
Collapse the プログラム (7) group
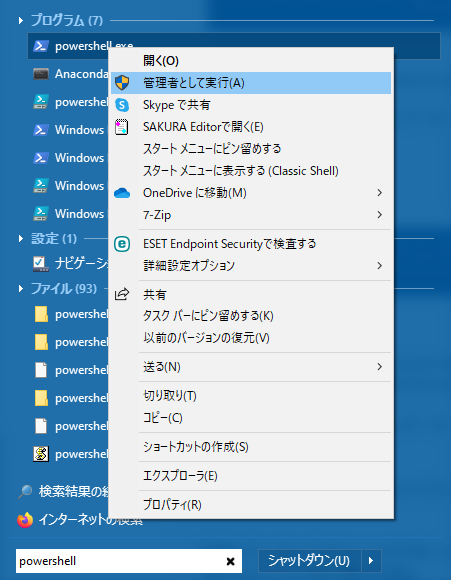[21, 21]
